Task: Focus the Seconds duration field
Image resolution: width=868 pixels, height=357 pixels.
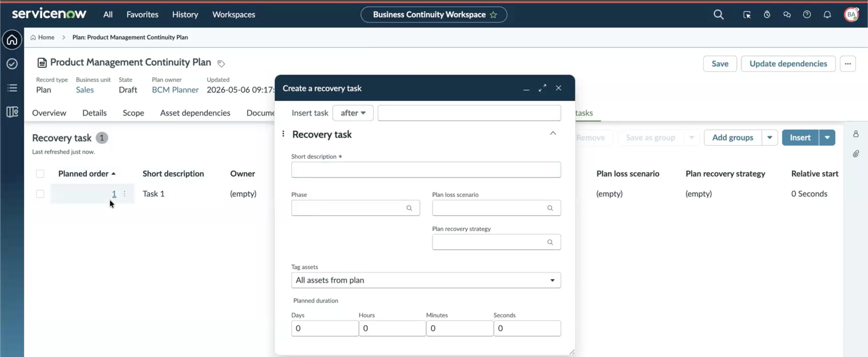Action: pyautogui.click(x=527, y=328)
